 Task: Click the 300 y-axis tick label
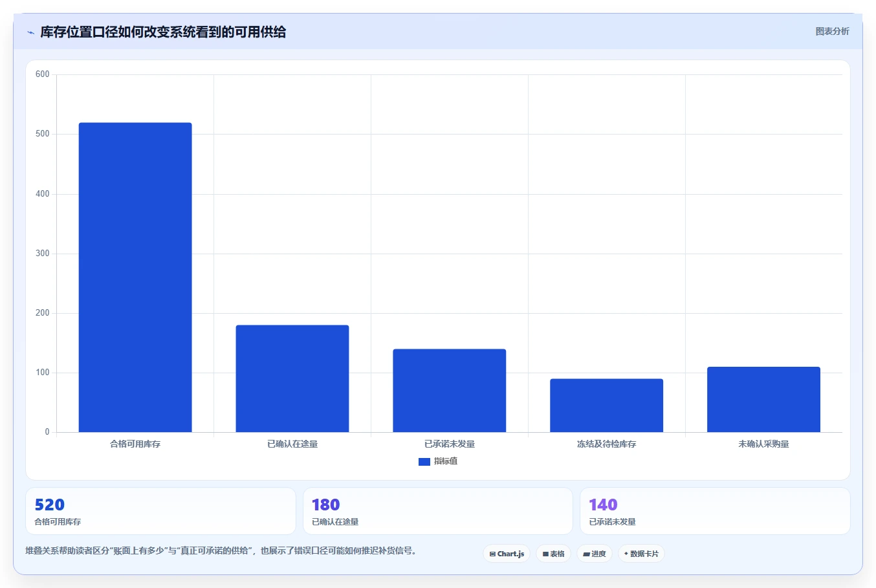(x=43, y=254)
